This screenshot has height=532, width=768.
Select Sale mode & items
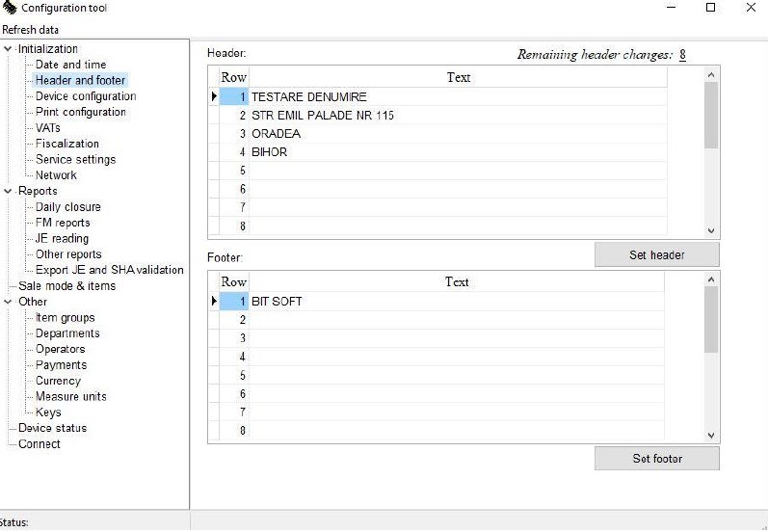(x=67, y=286)
